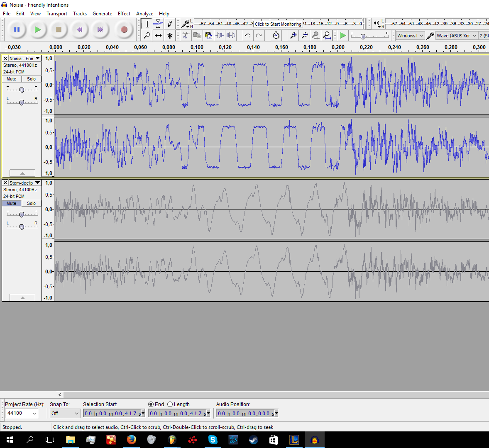Open the Edit menu

pos(20,14)
